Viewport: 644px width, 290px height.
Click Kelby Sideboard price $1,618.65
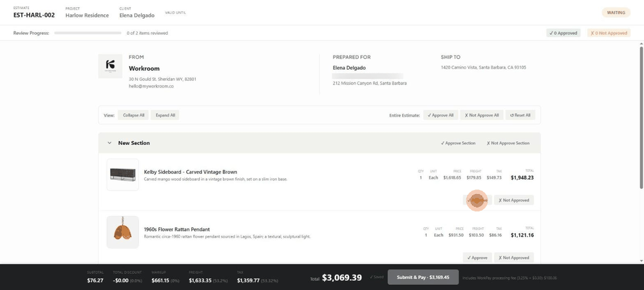coord(452,178)
